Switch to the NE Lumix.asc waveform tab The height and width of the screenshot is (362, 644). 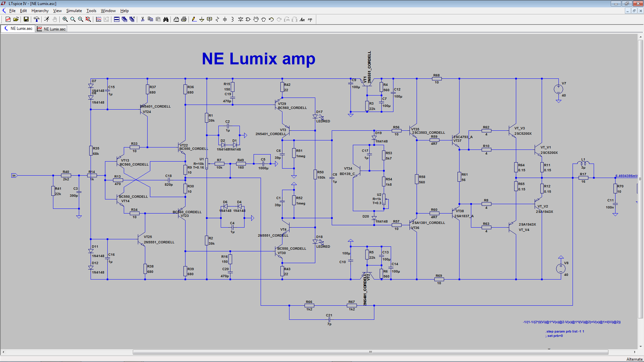coord(52,29)
